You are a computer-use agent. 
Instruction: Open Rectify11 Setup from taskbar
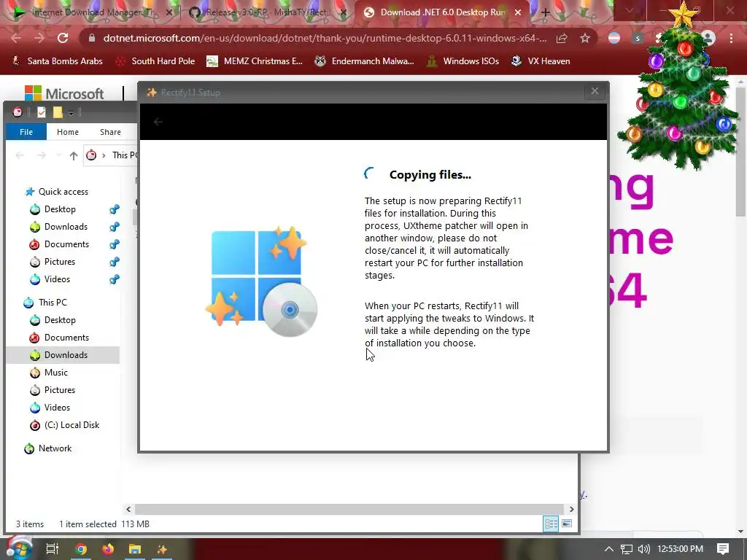click(162, 549)
